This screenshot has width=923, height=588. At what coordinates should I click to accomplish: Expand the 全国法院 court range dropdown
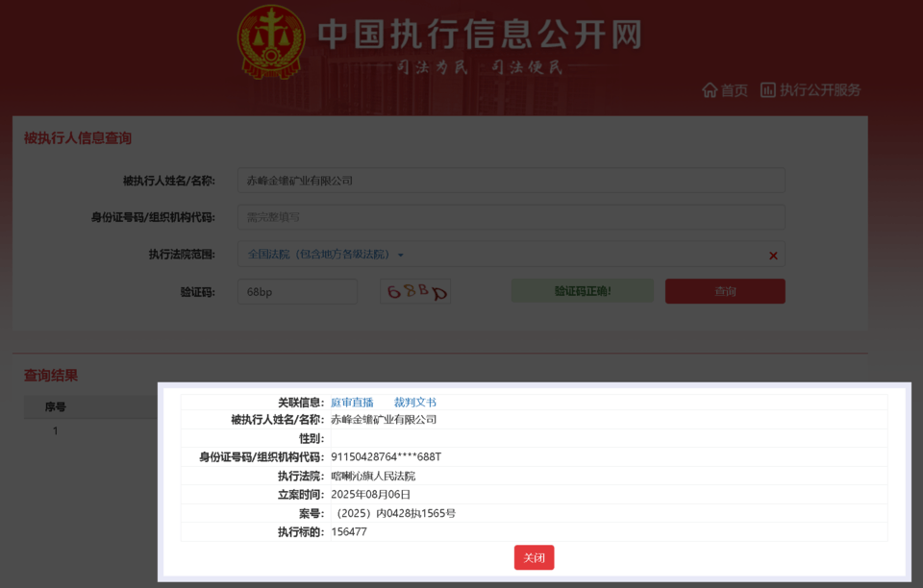pos(326,255)
